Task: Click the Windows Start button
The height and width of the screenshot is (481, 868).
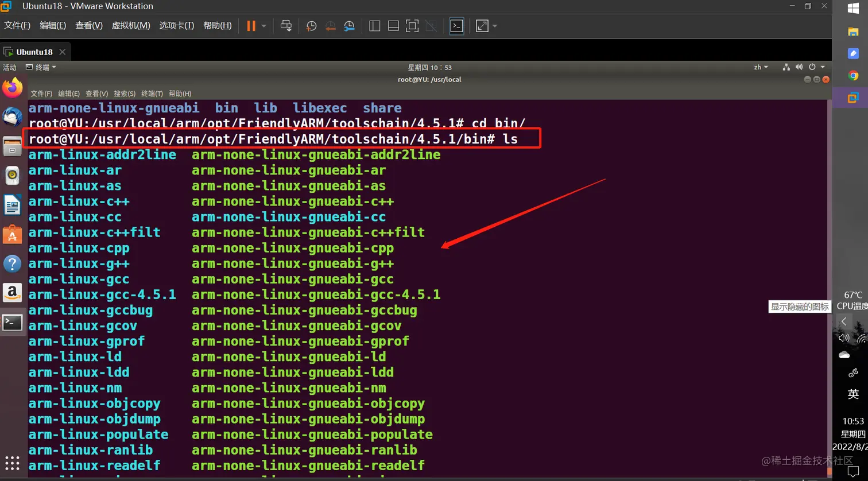Action: (853, 9)
